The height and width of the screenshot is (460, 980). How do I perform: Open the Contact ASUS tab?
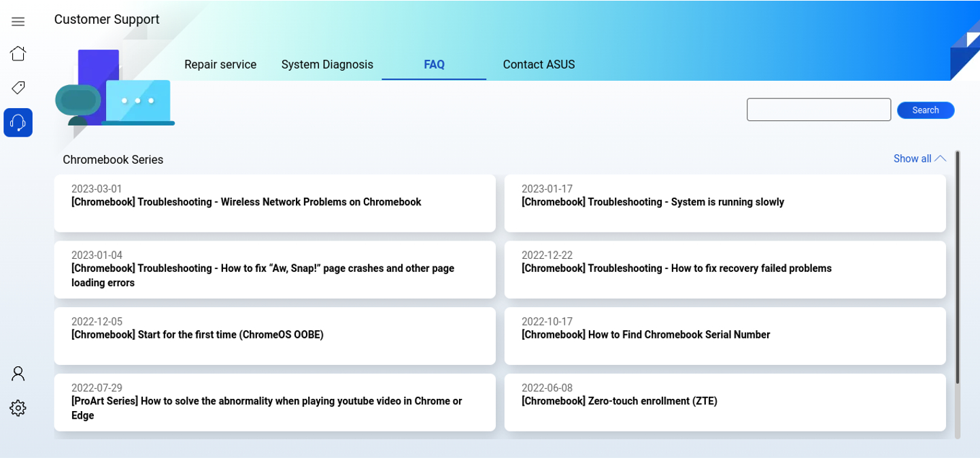tap(539, 65)
